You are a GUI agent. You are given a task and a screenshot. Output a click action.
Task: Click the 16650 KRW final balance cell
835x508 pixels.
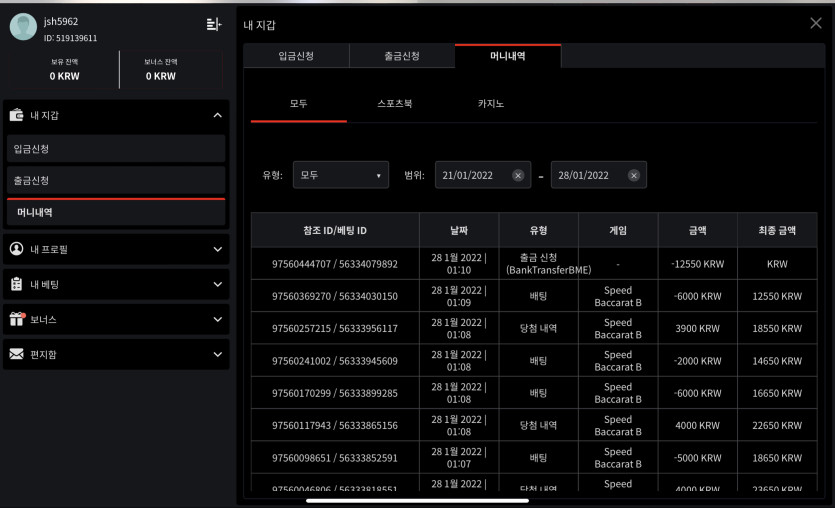click(x=777, y=393)
